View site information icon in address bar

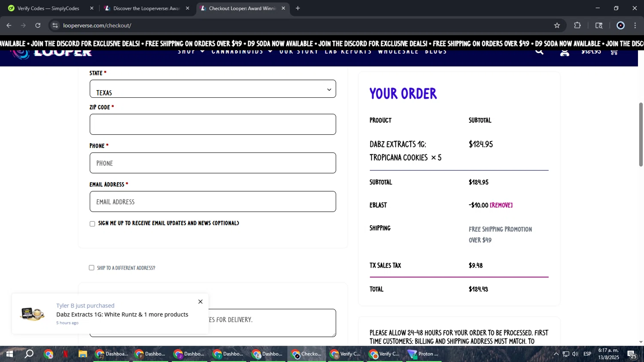click(x=55, y=25)
